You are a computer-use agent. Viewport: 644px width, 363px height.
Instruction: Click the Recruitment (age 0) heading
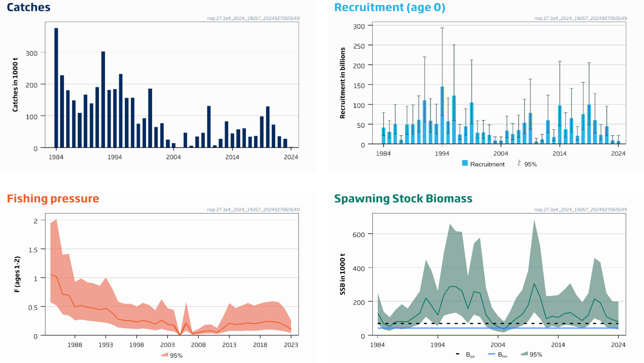point(390,7)
